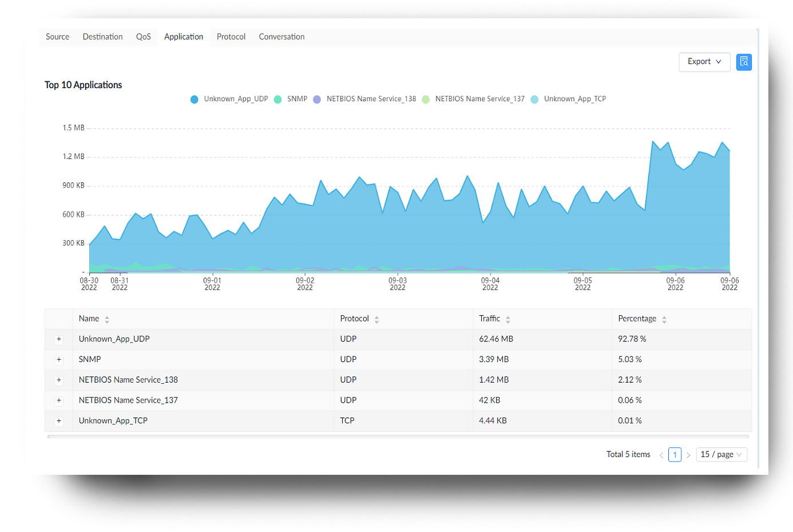Expand the SNMP table row
The height and width of the screenshot is (532, 793).
[59, 360]
